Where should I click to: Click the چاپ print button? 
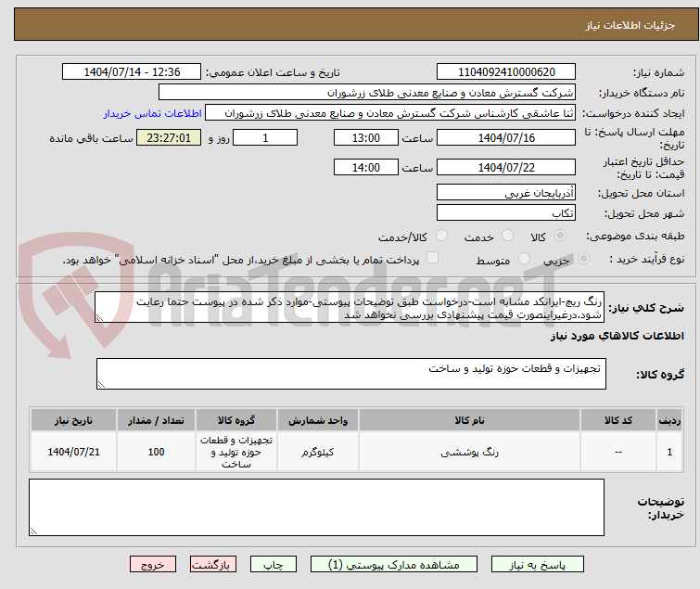274,565
